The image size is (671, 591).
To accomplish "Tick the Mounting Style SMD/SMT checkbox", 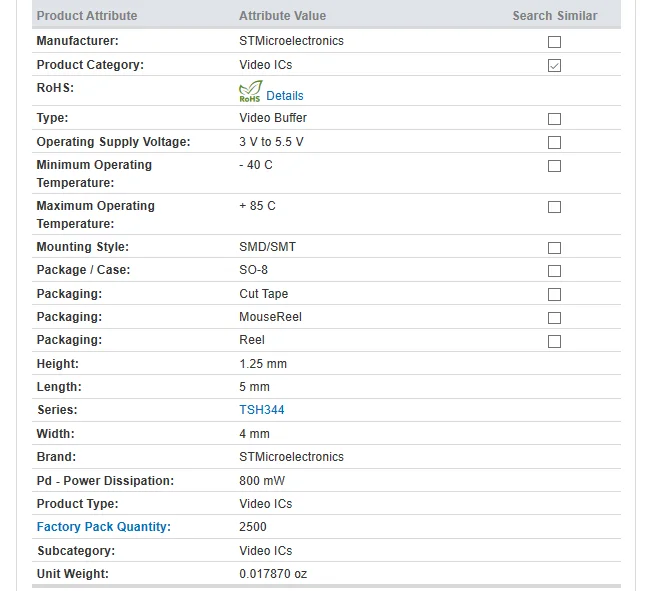I will 554,247.
